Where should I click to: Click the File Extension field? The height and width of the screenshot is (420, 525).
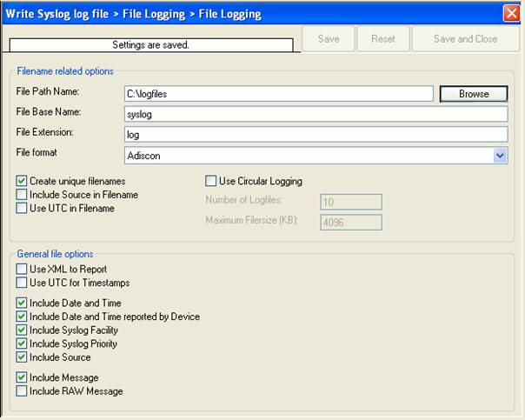tap(316, 135)
